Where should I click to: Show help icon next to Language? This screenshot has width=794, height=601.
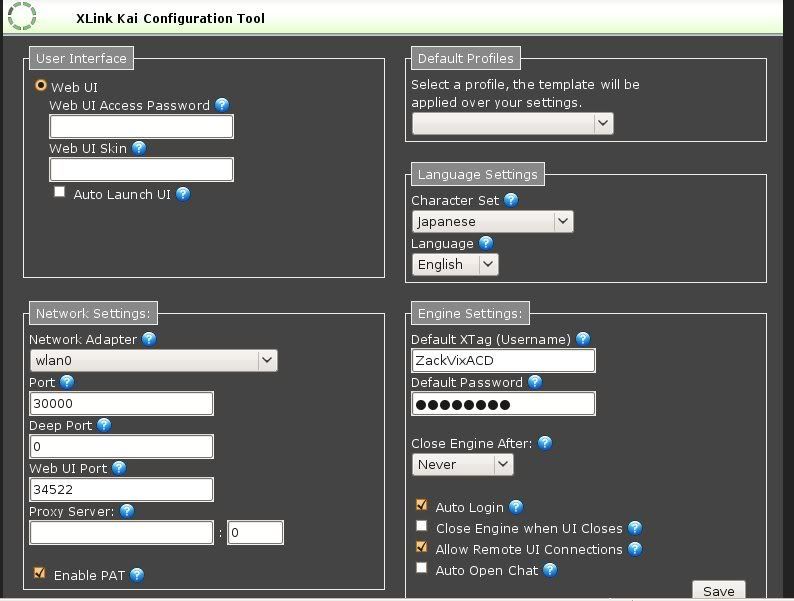(486, 243)
